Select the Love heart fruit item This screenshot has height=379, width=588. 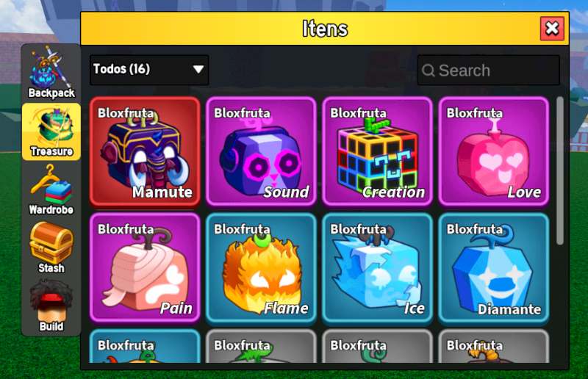click(494, 151)
